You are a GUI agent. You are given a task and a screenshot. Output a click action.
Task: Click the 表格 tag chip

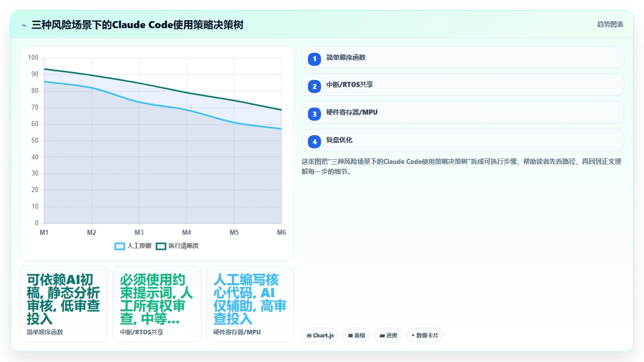(x=356, y=335)
